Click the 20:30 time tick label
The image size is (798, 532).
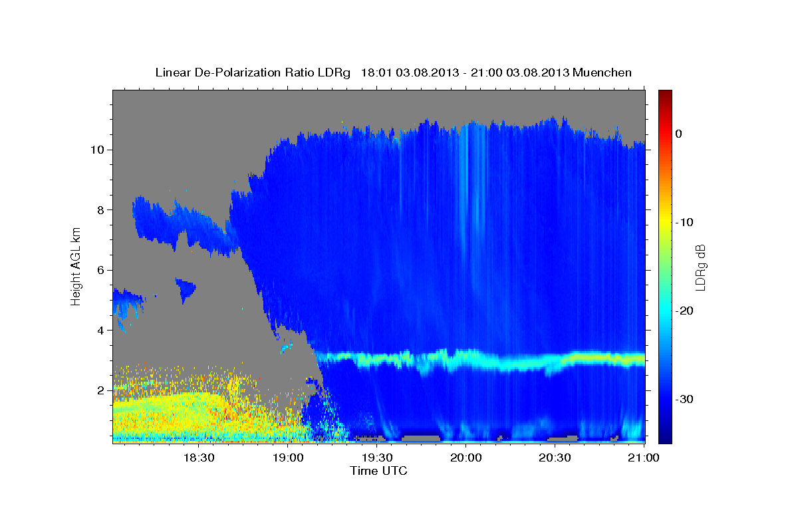point(555,458)
